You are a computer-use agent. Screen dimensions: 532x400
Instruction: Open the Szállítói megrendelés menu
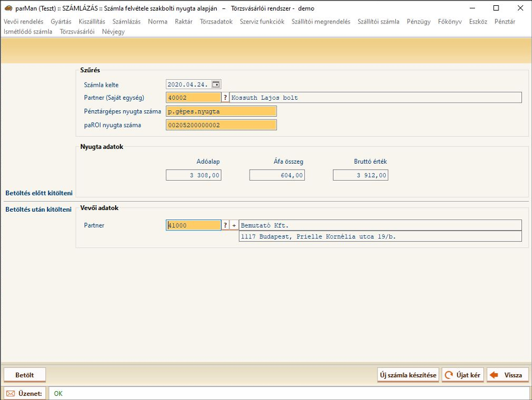click(321, 21)
